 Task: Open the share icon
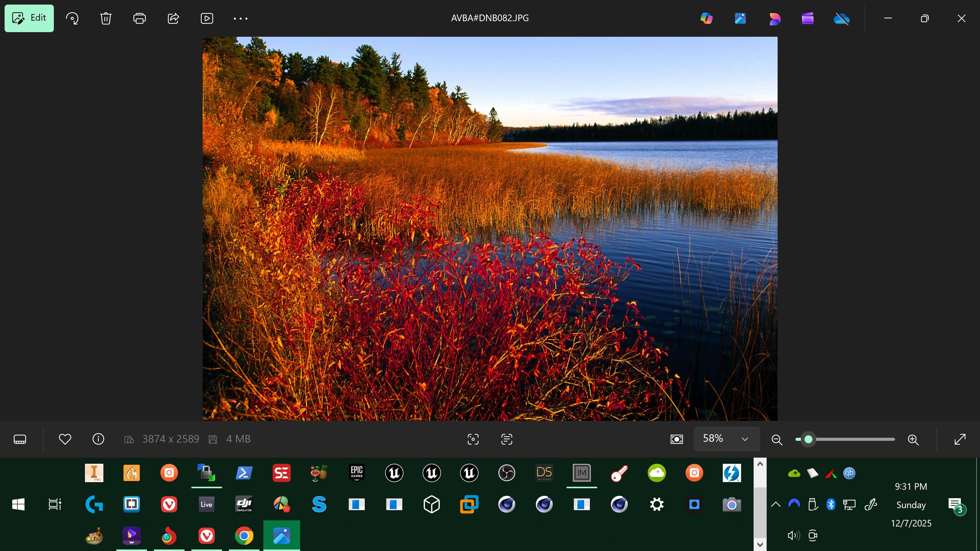(x=173, y=18)
